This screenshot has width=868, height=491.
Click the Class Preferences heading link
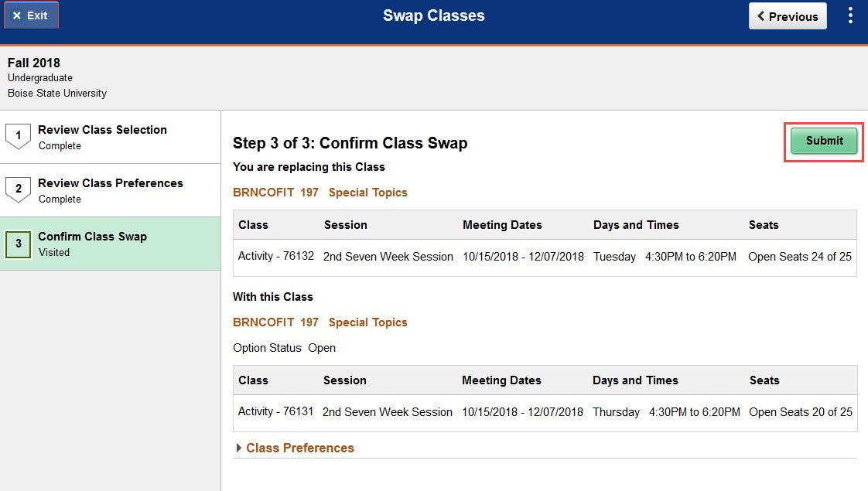300,448
